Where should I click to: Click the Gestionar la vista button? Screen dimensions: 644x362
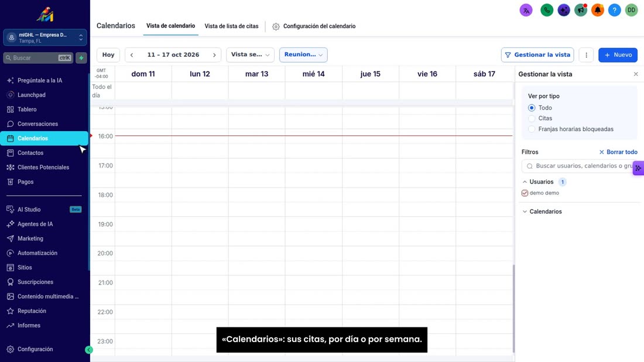coord(537,55)
